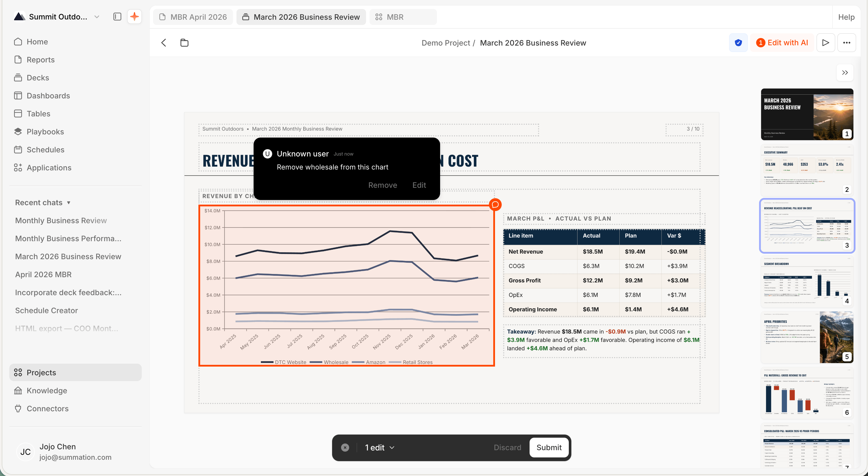Open slide 1 title thumbnail
This screenshot has height=476, width=868.
[x=807, y=114]
